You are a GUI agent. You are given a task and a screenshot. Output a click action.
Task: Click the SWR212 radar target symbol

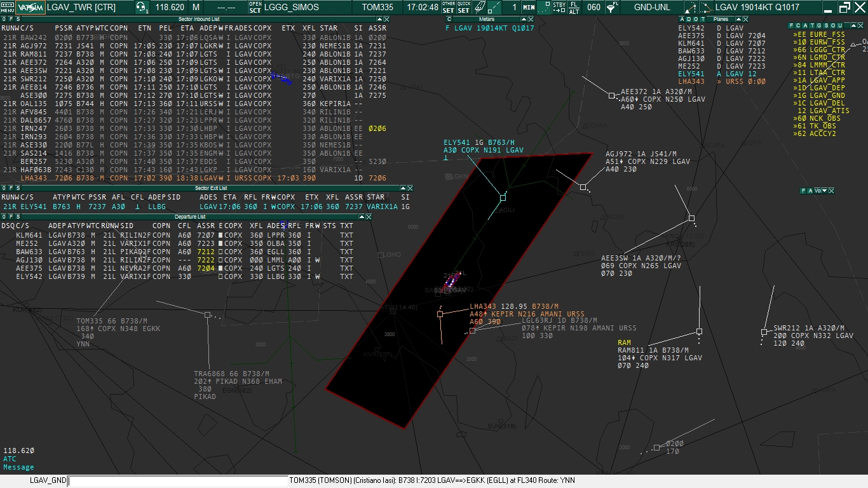(x=764, y=332)
